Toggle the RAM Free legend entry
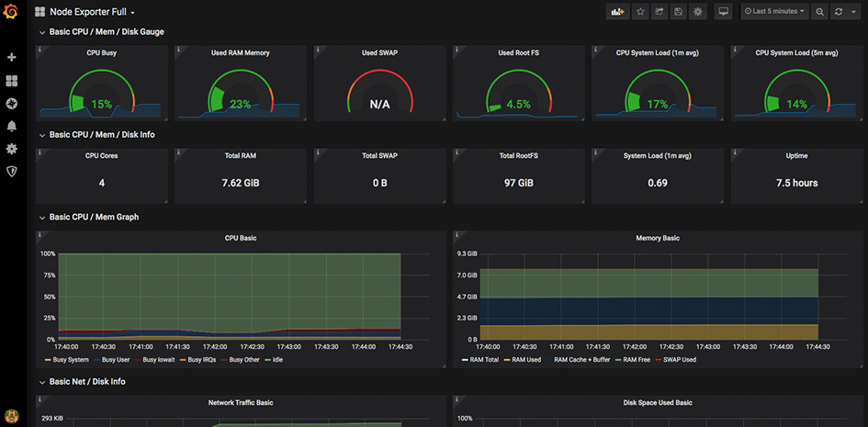The width and height of the screenshot is (868, 427). [x=632, y=360]
